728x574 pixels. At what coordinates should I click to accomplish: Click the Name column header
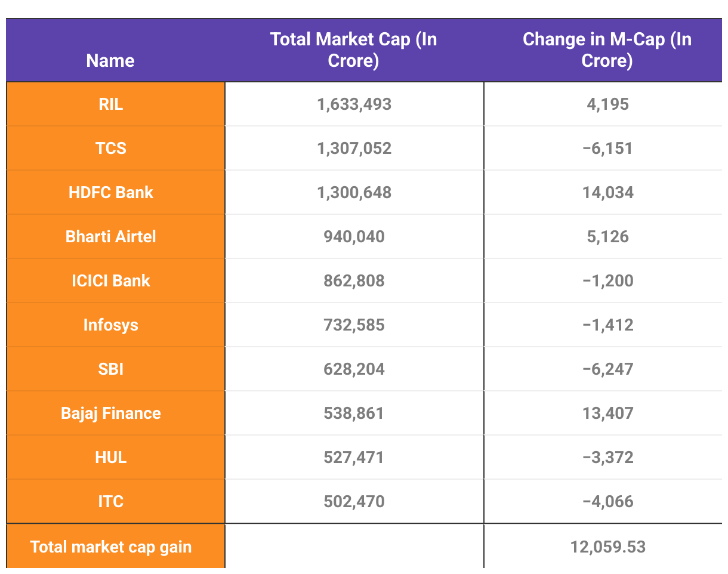point(110,61)
